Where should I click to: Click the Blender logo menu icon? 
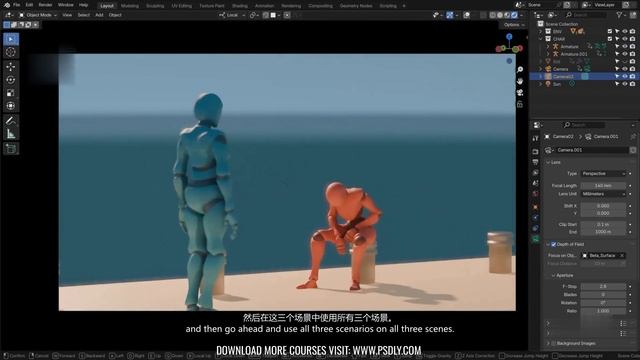point(7,5)
